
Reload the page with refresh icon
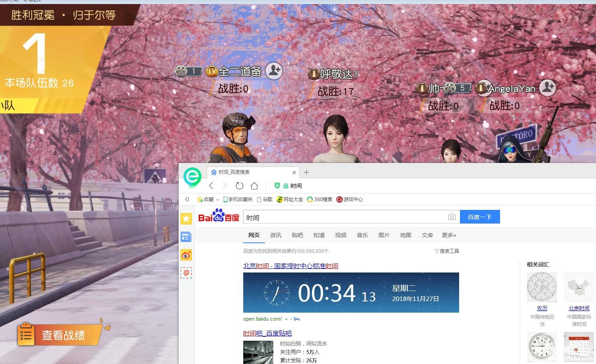240,185
